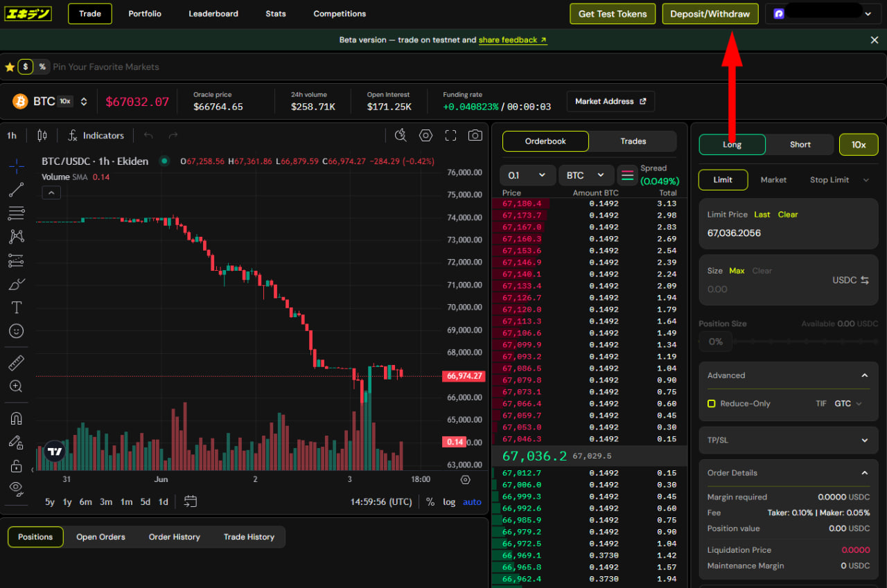The width and height of the screenshot is (887, 588).
Task: Switch chart to fullscreen mode
Action: click(450, 136)
